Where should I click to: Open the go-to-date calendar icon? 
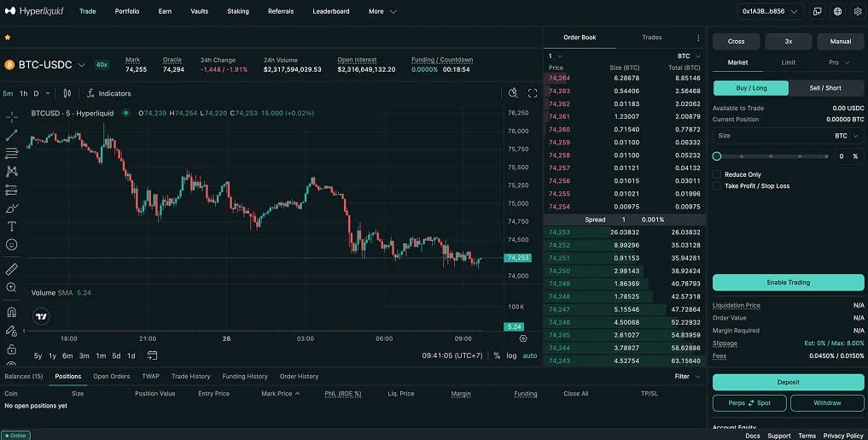[152, 355]
